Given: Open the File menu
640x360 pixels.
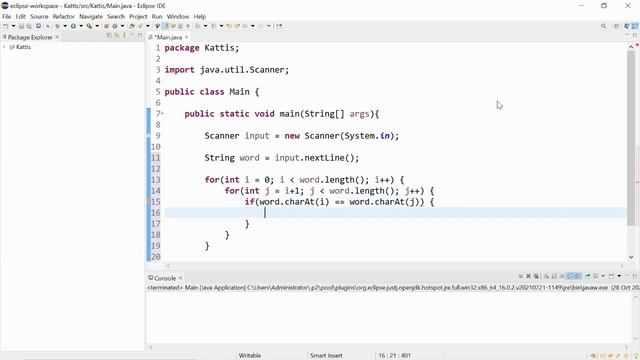Looking at the screenshot, I should pyautogui.click(x=7, y=17).
